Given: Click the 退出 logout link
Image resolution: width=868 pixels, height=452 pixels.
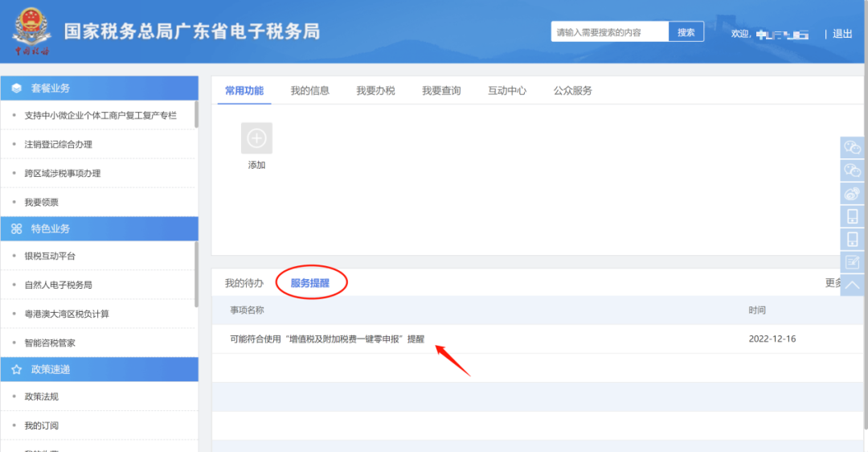Looking at the screenshot, I should pyautogui.click(x=842, y=34).
